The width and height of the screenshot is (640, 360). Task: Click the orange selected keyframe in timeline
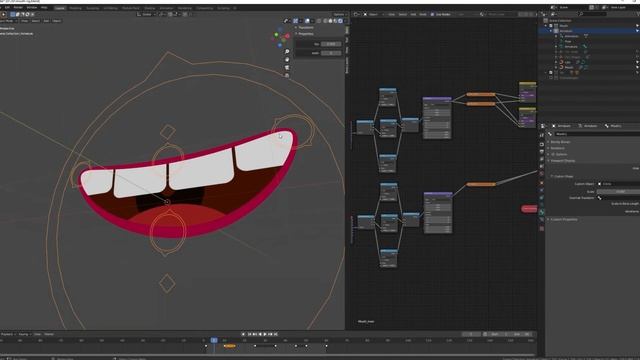(229, 346)
